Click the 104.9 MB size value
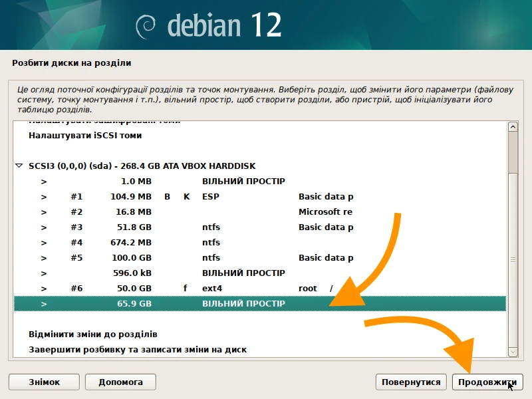The height and width of the screenshot is (399, 532). coord(131,196)
